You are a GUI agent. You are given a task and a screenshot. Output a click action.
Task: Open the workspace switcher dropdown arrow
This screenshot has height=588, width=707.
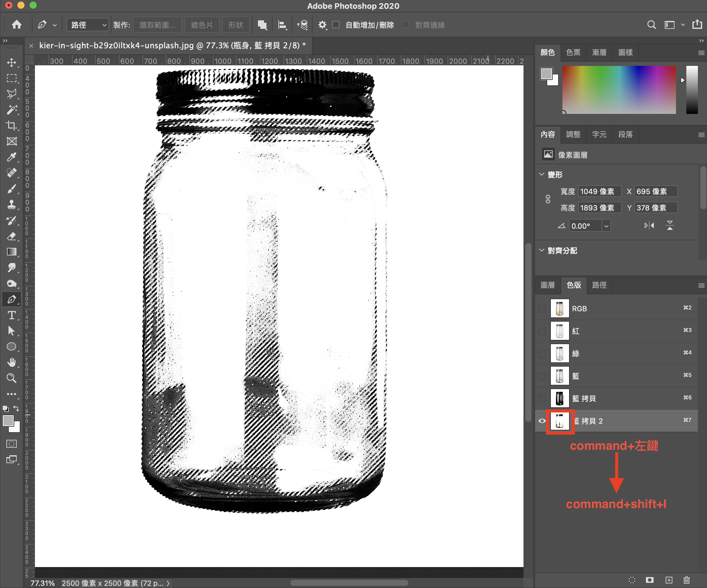coord(683,25)
